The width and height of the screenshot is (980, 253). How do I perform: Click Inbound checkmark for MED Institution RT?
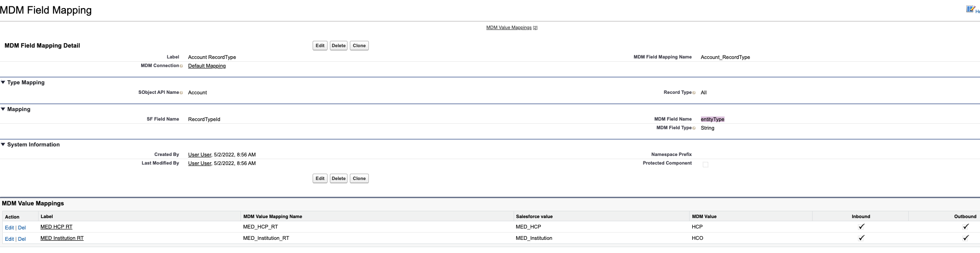coord(861,238)
